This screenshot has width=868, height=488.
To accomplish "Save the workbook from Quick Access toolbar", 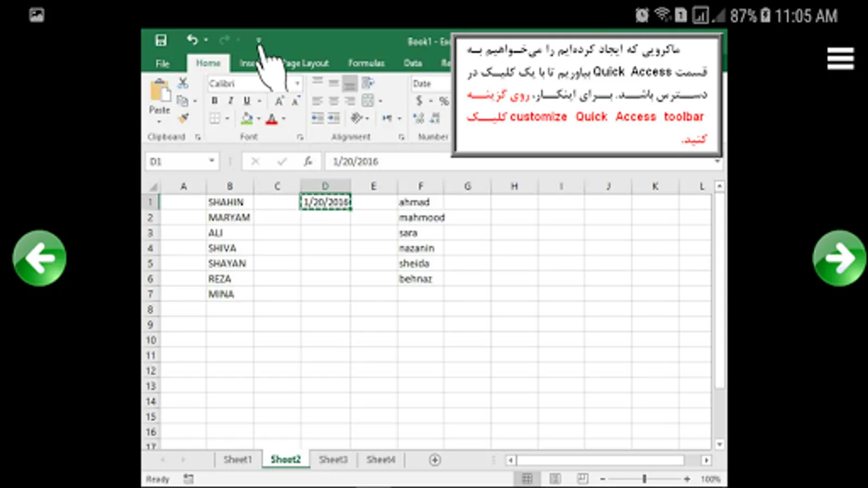I will (x=161, y=40).
